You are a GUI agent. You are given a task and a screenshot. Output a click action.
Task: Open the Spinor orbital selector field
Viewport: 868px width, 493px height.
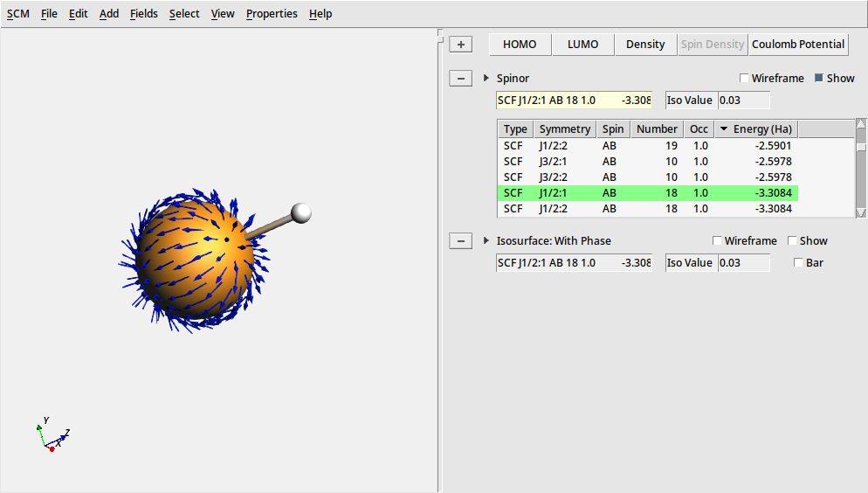pyautogui.click(x=574, y=101)
